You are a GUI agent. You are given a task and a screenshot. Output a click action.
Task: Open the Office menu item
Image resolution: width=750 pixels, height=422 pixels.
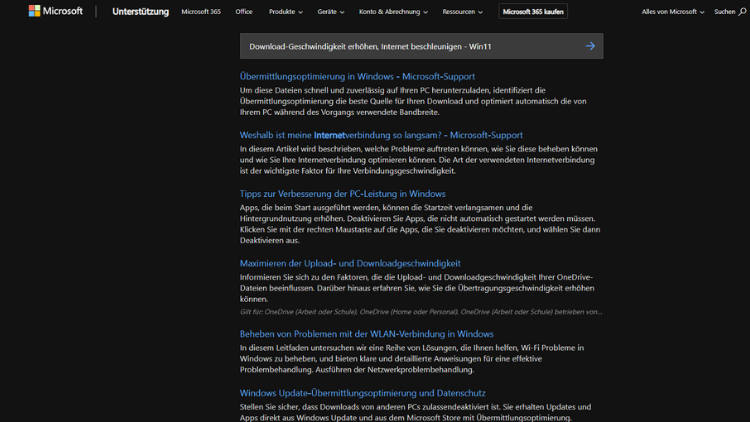coord(243,11)
